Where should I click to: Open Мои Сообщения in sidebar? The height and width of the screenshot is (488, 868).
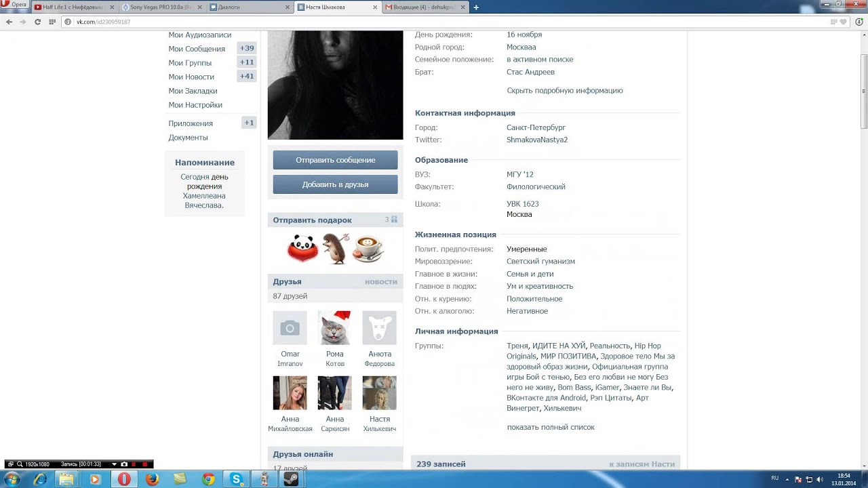[x=197, y=49]
